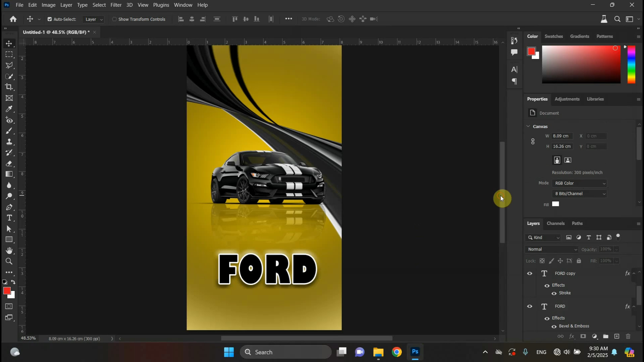Screen dimensions: 644x362
Task: Open File Explorer from taskbar
Action: [x=378, y=352]
